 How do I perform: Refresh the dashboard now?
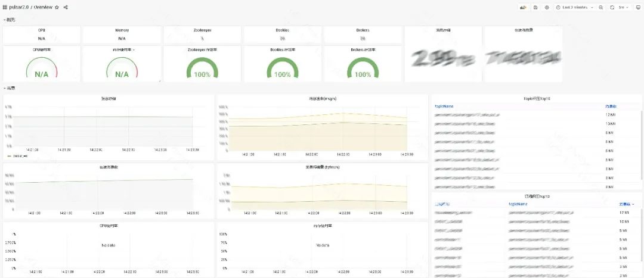point(612,7)
